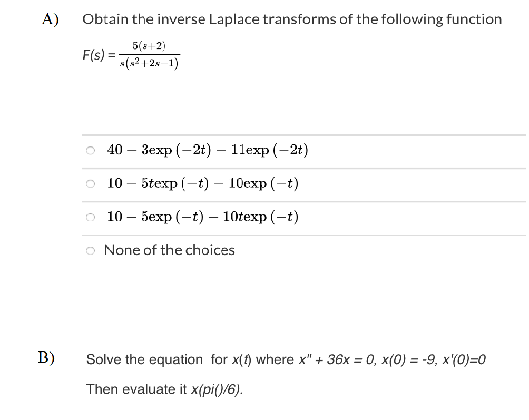The width and height of the screenshot is (529, 420).
Task: Click the 'Solve the equation for x(t)' text
Action: click(169, 359)
